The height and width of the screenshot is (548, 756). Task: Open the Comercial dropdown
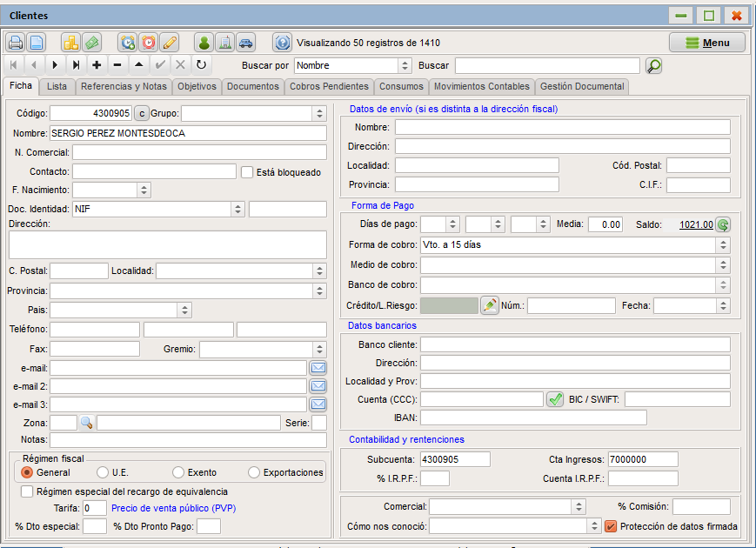579,506
